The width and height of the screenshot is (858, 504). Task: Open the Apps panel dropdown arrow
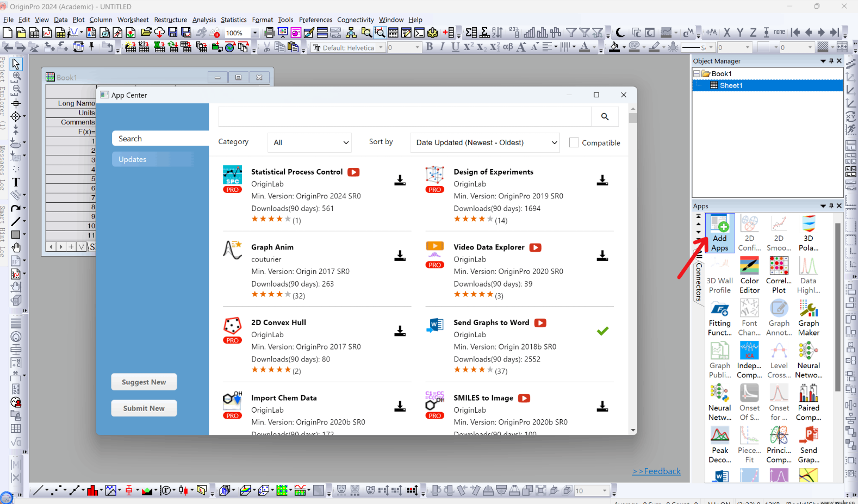click(x=823, y=206)
